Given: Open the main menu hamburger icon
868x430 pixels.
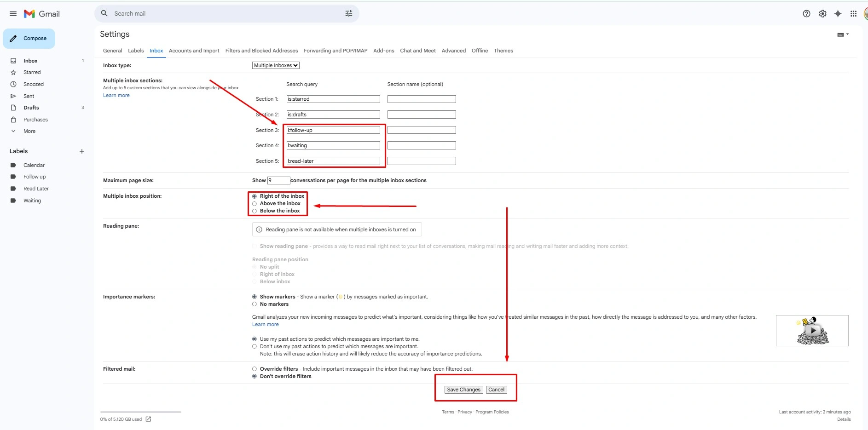Looking at the screenshot, I should [13, 14].
